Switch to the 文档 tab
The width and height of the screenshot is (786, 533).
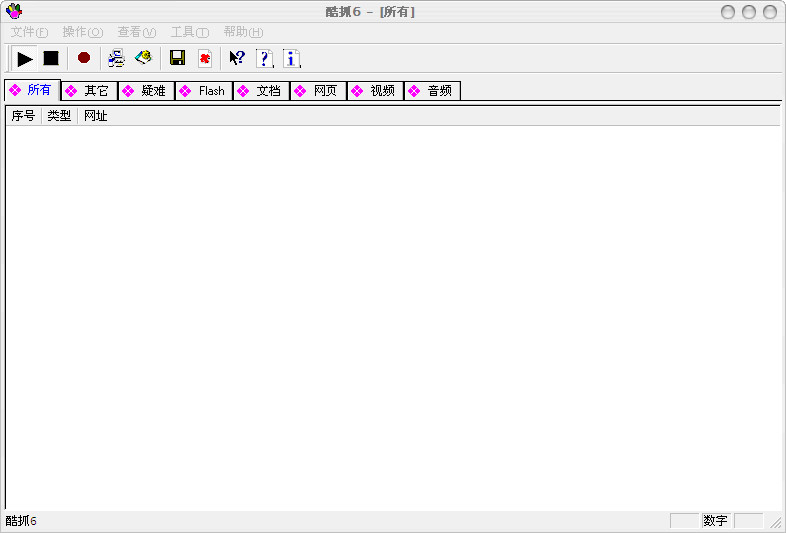point(262,91)
